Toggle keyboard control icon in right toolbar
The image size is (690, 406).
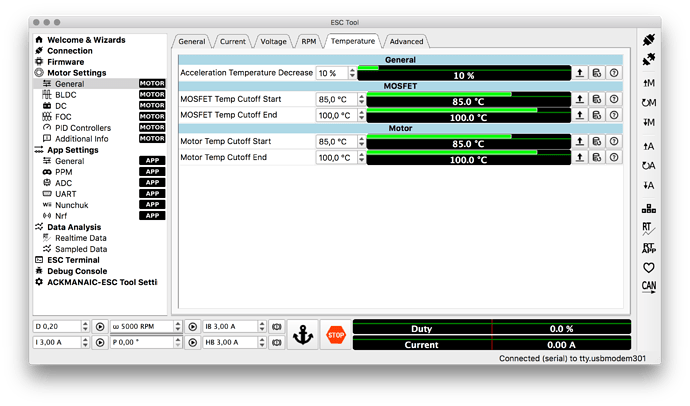(649, 208)
